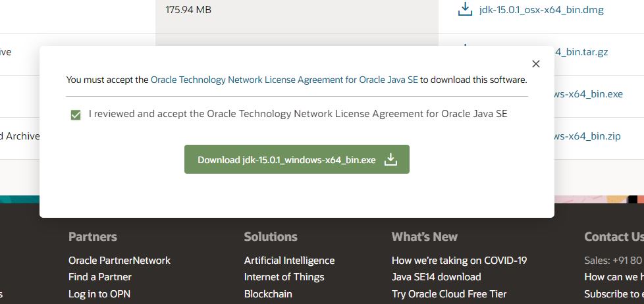Open Java SE14 download link
This screenshot has height=304, width=644.
[x=436, y=277]
